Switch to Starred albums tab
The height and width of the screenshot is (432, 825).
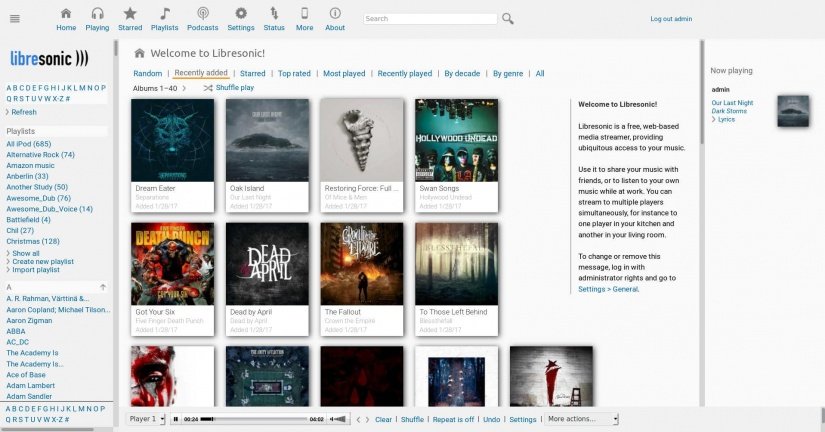point(253,73)
